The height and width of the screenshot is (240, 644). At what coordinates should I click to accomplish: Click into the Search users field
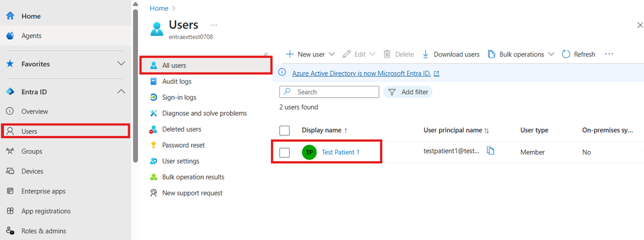329,92
